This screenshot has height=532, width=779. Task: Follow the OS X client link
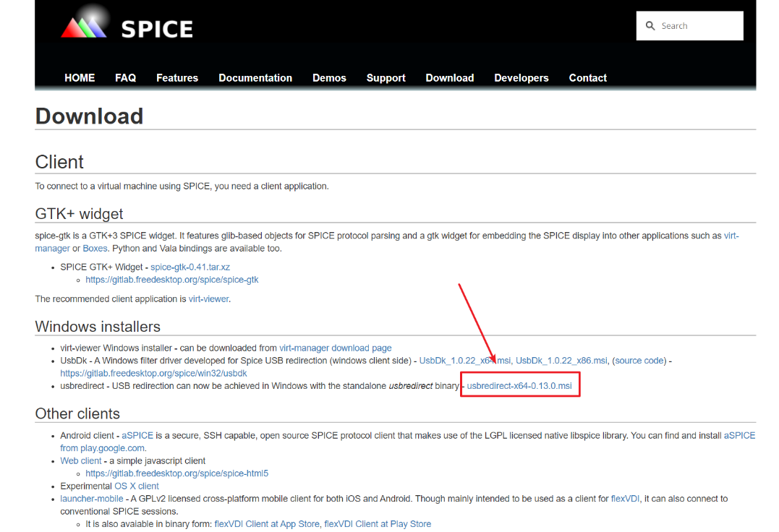click(137, 486)
